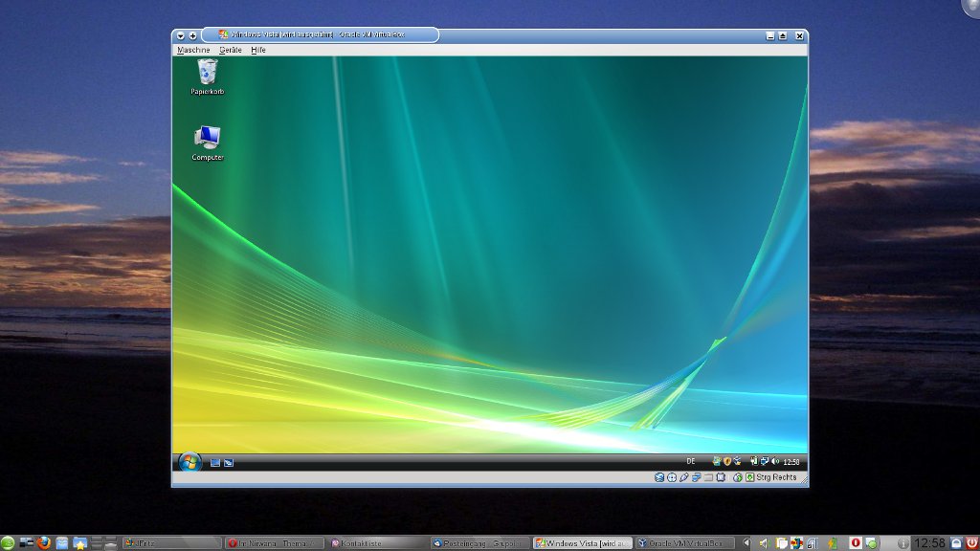Click the pin/sticky button in VirtualBox title bar
Image resolution: width=980 pixels, height=551 pixels.
193,35
